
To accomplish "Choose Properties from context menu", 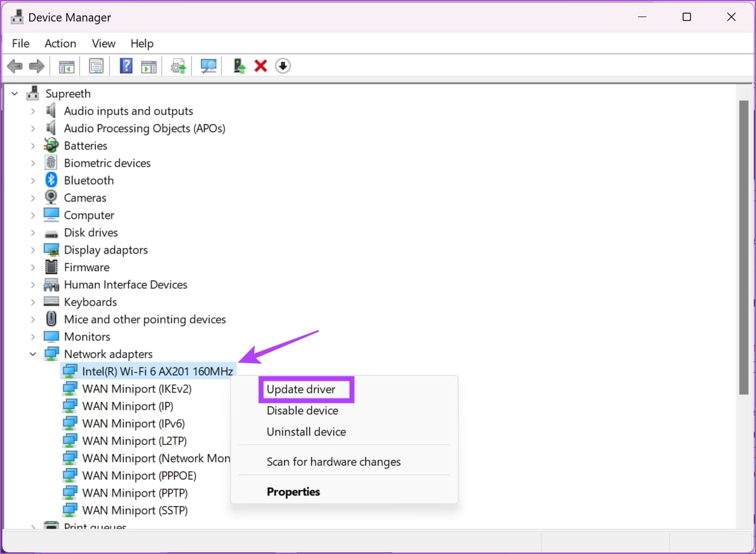I will coord(293,492).
